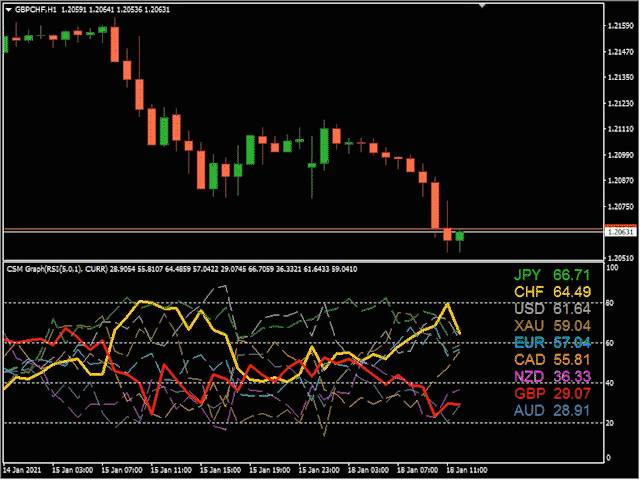Select the EUR 57.04 strength label
This screenshot has width=640, height=480.
pyautogui.click(x=552, y=342)
